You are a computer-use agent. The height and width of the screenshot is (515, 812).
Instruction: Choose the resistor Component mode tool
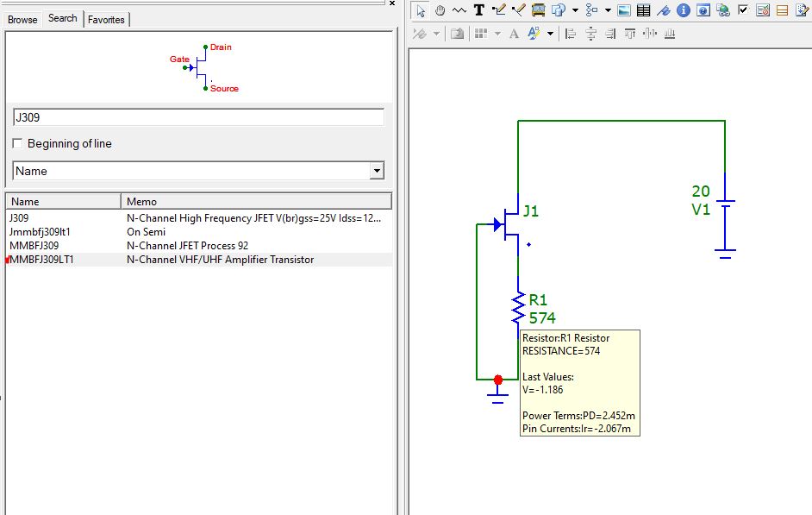click(459, 10)
